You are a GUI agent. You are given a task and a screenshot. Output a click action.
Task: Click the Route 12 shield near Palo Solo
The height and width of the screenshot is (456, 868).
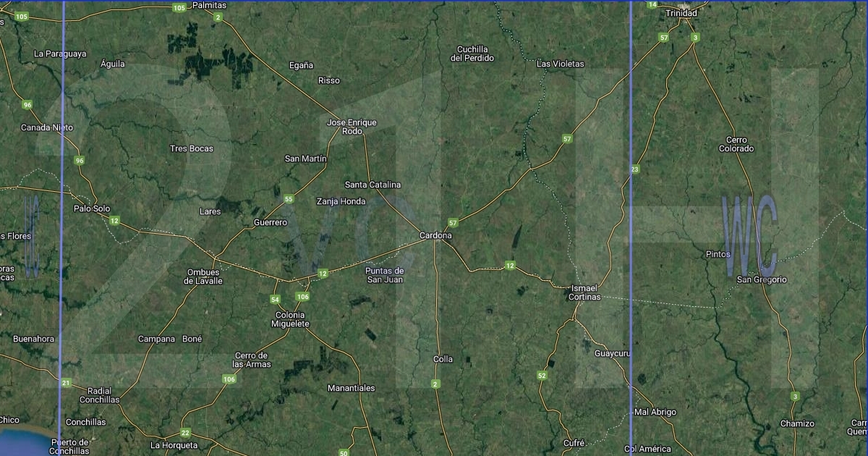[x=114, y=221]
